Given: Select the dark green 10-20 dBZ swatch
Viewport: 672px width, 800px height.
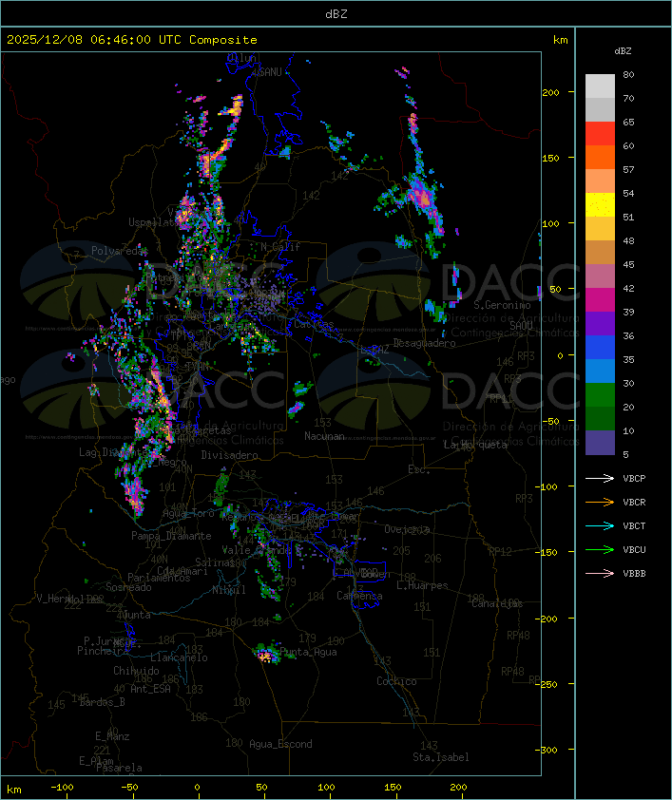Looking at the screenshot, I should click(x=600, y=418).
